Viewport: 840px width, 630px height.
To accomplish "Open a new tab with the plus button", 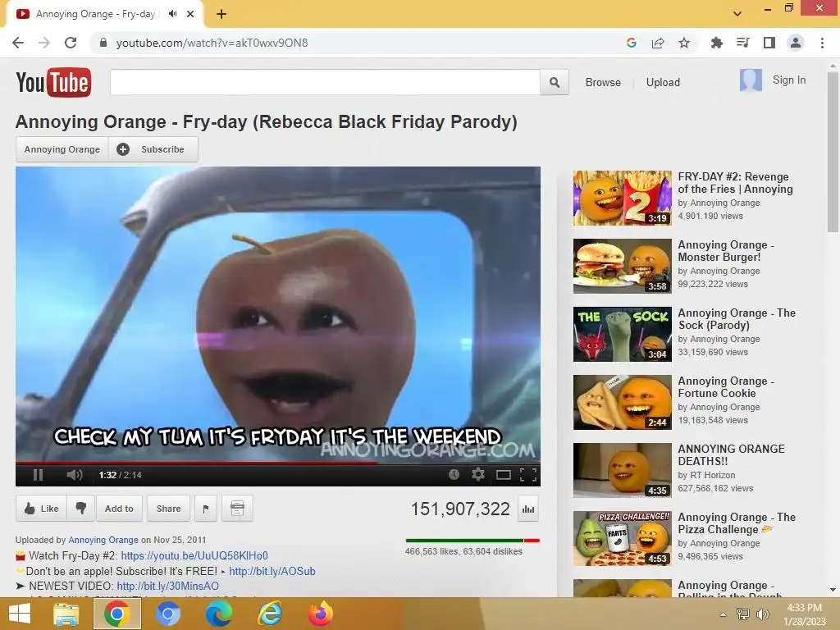I will [221, 14].
